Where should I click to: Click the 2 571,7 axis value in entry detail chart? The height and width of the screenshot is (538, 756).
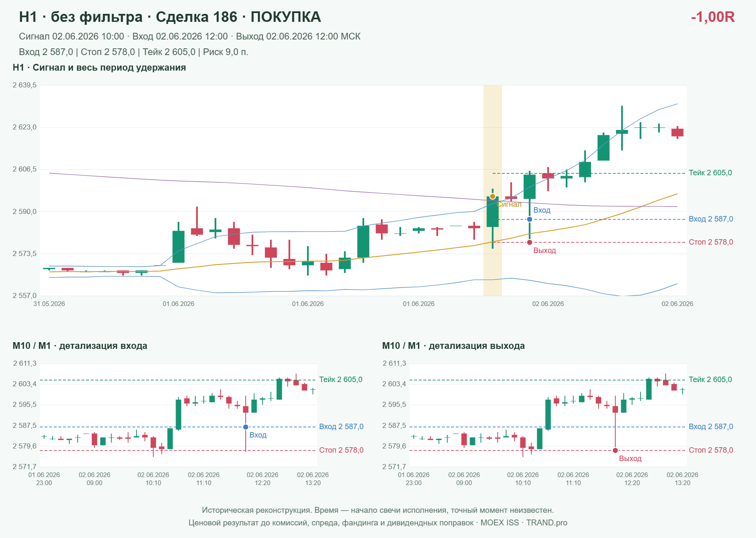25,467
